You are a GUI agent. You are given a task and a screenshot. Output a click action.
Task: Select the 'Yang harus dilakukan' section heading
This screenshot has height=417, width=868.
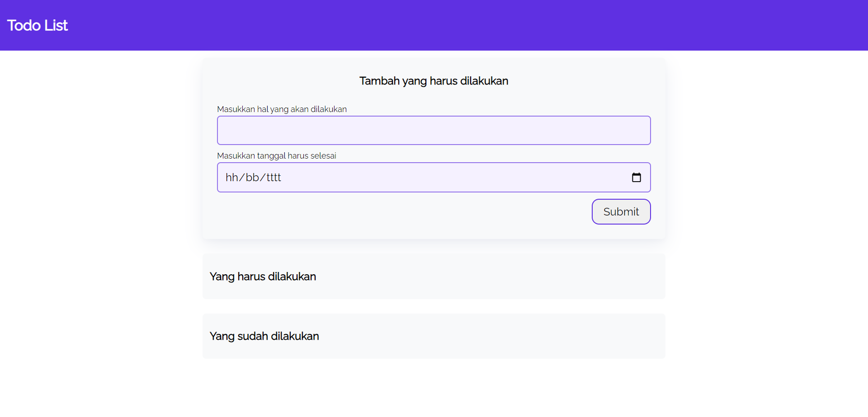[263, 276]
